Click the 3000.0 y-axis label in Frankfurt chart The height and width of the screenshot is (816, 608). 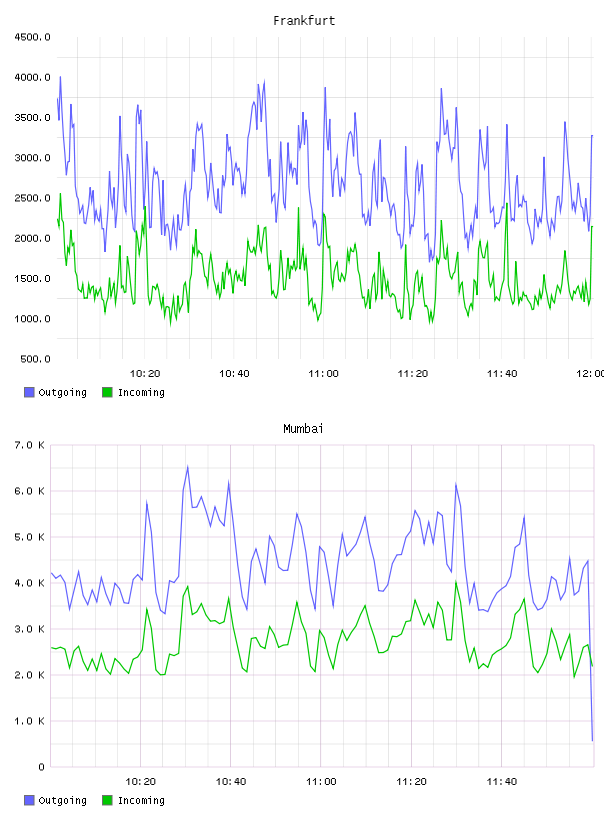[32, 158]
